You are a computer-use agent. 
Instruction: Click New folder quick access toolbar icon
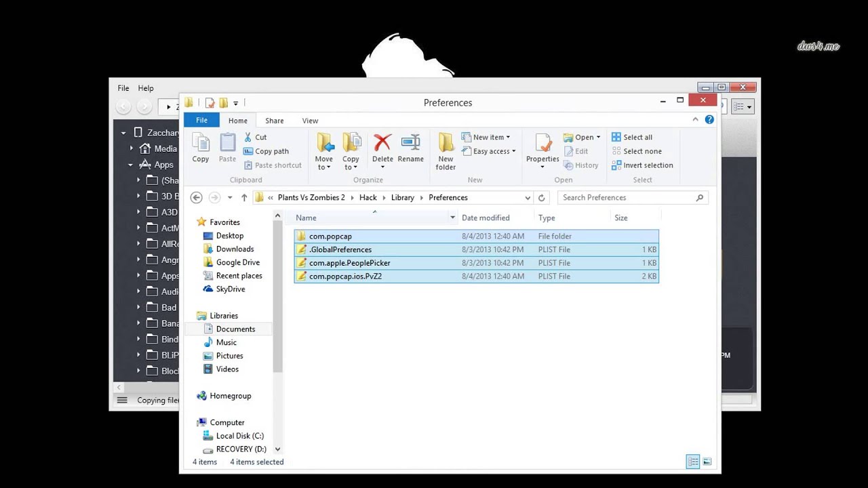(223, 103)
